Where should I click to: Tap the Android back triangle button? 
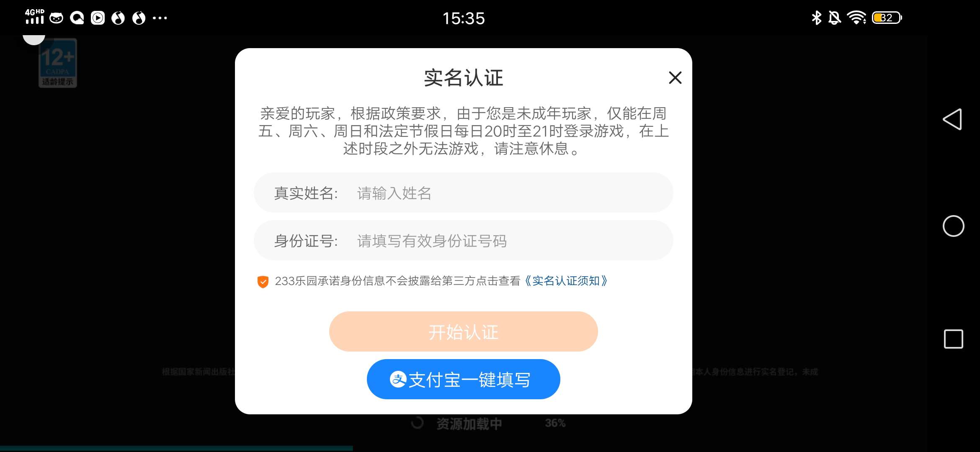tap(952, 119)
